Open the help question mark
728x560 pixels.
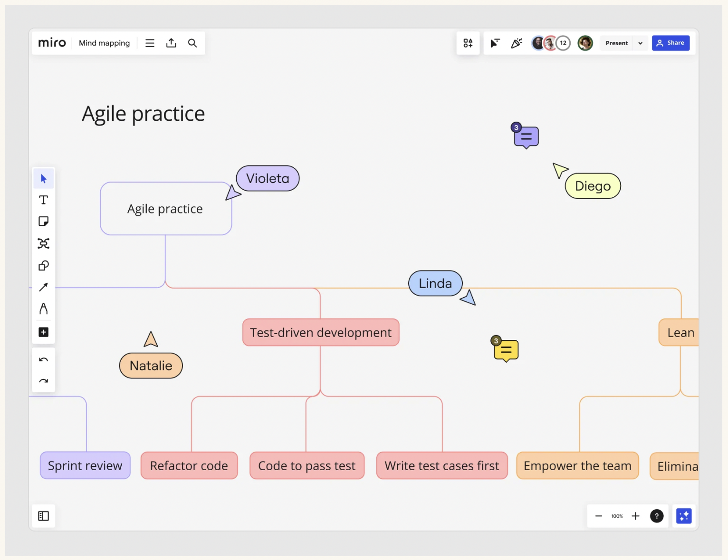[x=657, y=516]
